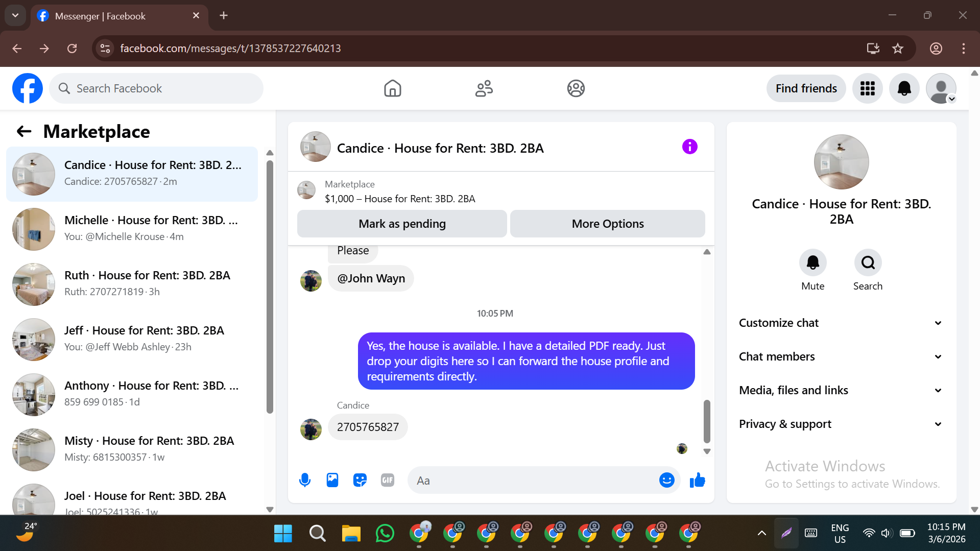This screenshot has width=980, height=551.
Task: Send a thumbs-up like
Action: point(697,480)
